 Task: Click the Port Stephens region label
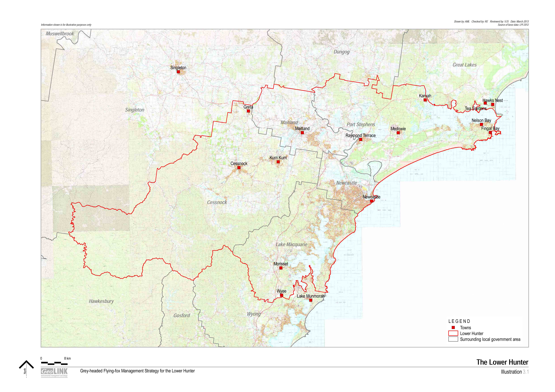pos(361,125)
